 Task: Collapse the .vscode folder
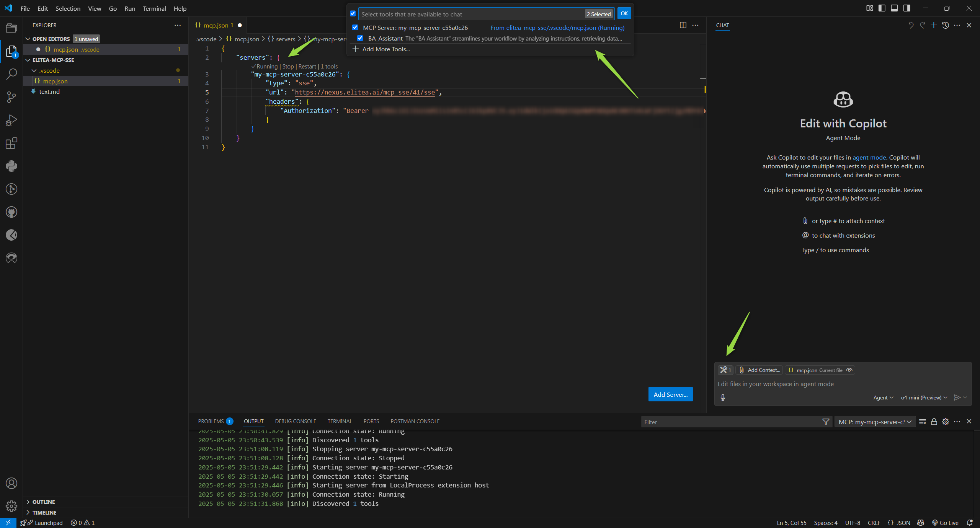[49, 70]
